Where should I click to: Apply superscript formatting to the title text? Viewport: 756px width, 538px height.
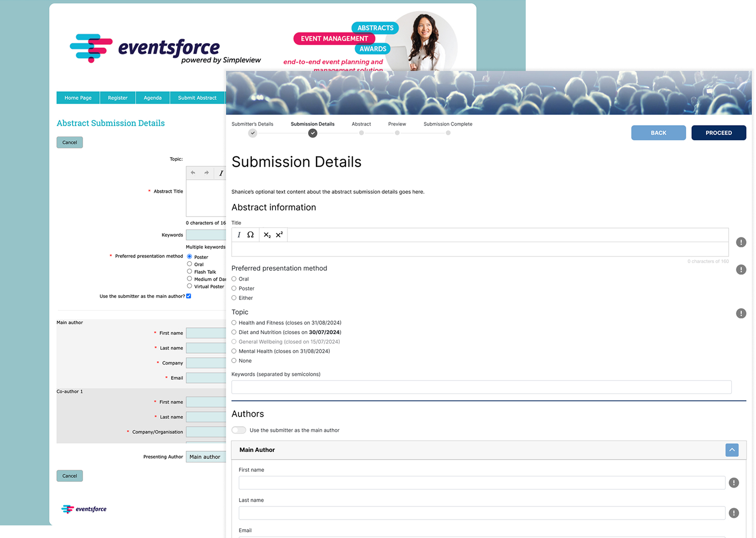click(280, 235)
